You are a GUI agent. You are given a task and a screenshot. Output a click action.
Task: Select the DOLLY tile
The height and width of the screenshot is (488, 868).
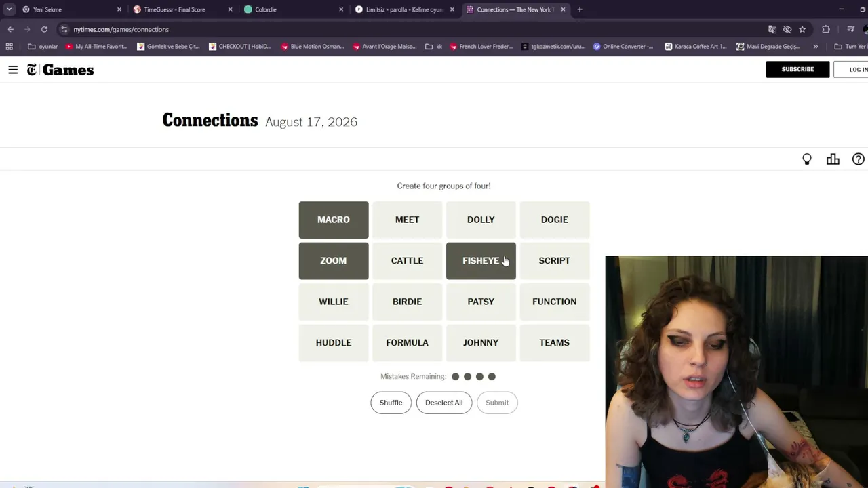click(x=481, y=220)
